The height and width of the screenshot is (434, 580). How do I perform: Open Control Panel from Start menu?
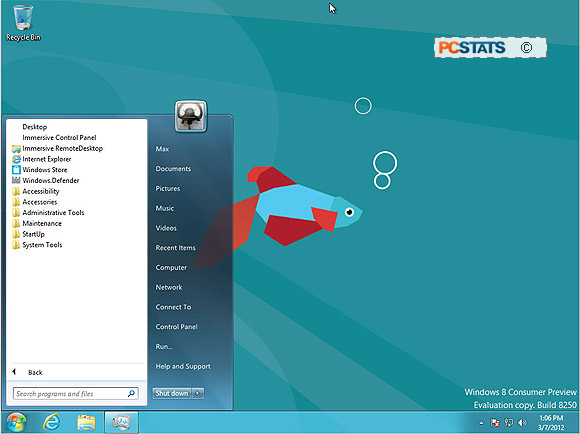click(x=176, y=327)
